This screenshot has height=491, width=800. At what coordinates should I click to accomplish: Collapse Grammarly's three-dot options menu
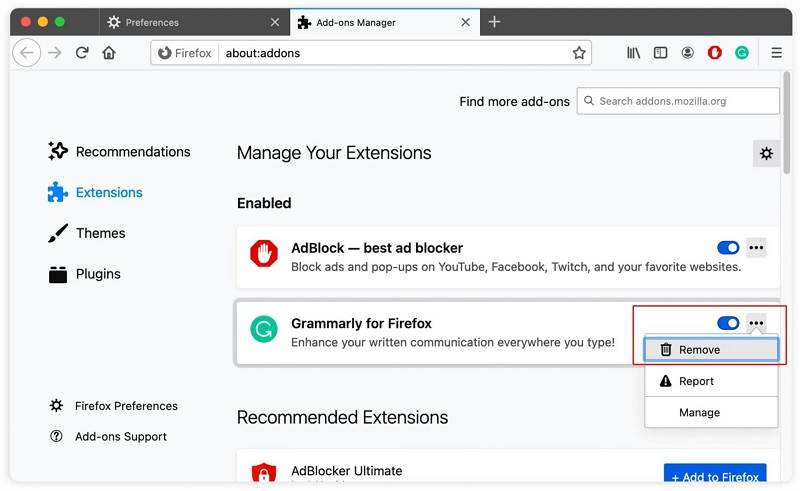pos(756,323)
